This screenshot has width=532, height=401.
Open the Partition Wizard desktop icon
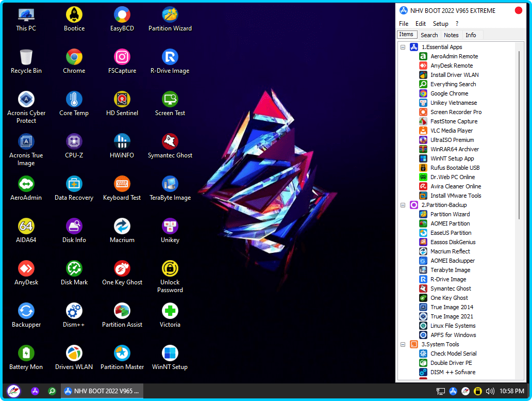coord(170,15)
